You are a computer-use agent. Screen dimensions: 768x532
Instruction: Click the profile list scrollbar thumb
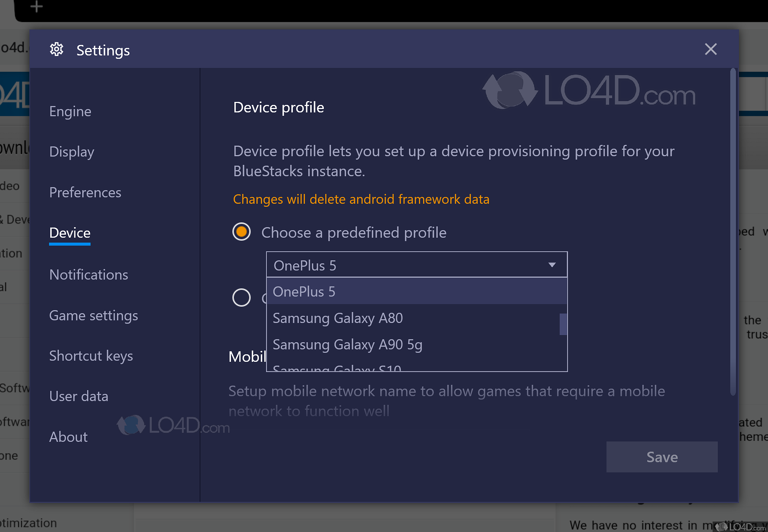[x=563, y=324]
